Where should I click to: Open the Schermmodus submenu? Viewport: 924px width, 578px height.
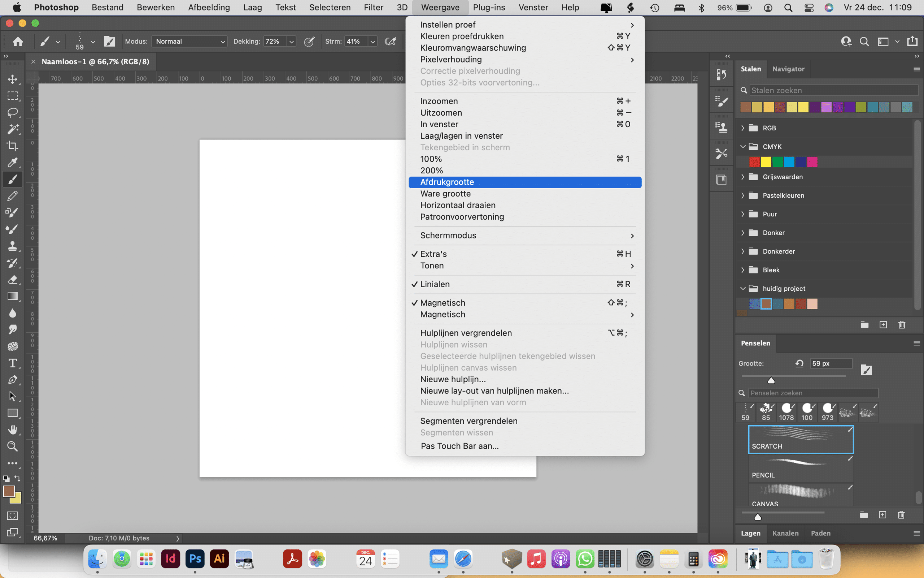(x=525, y=236)
